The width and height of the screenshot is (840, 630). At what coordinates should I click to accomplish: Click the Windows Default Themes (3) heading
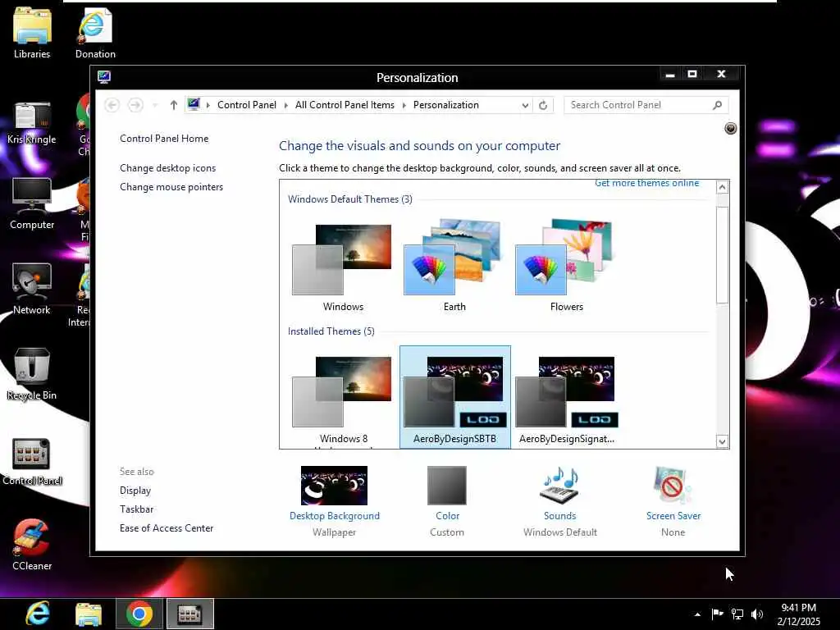tap(349, 199)
